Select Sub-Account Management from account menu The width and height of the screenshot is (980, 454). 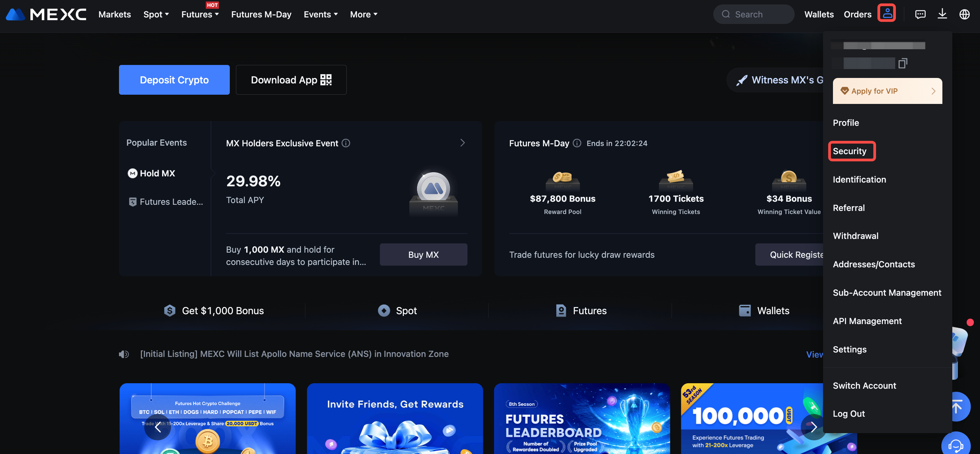tap(887, 293)
